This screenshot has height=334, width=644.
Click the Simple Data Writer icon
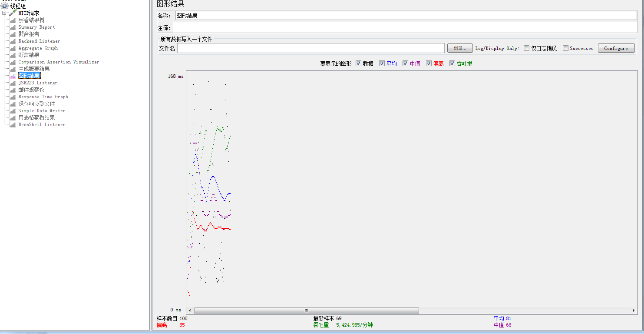coord(13,111)
